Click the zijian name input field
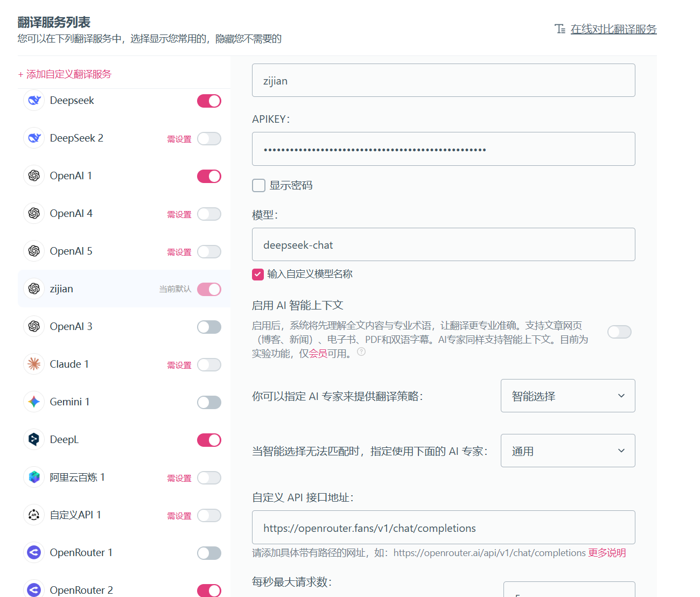 (444, 80)
